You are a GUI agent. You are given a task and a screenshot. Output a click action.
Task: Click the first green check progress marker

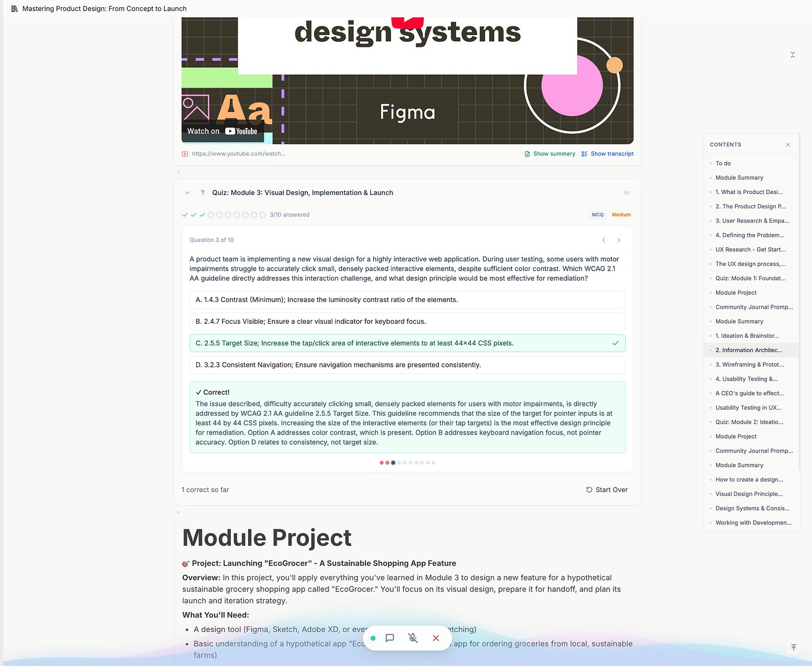[185, 215]
